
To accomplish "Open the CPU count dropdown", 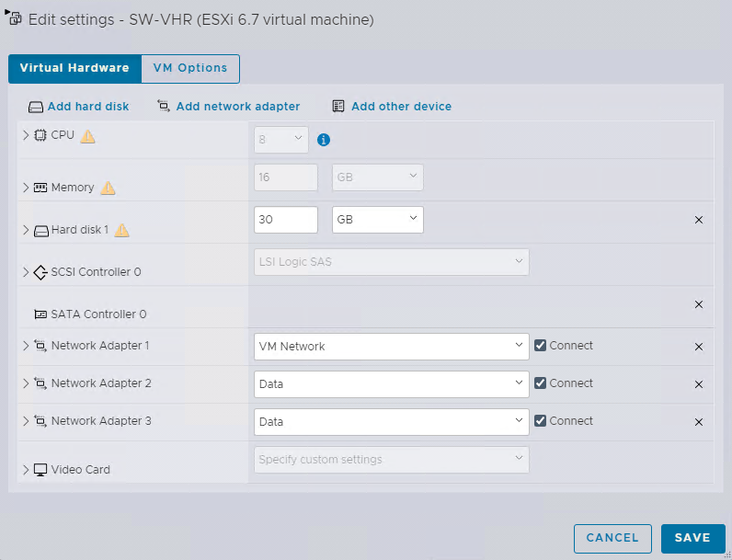I will click(x=281, y=140).
